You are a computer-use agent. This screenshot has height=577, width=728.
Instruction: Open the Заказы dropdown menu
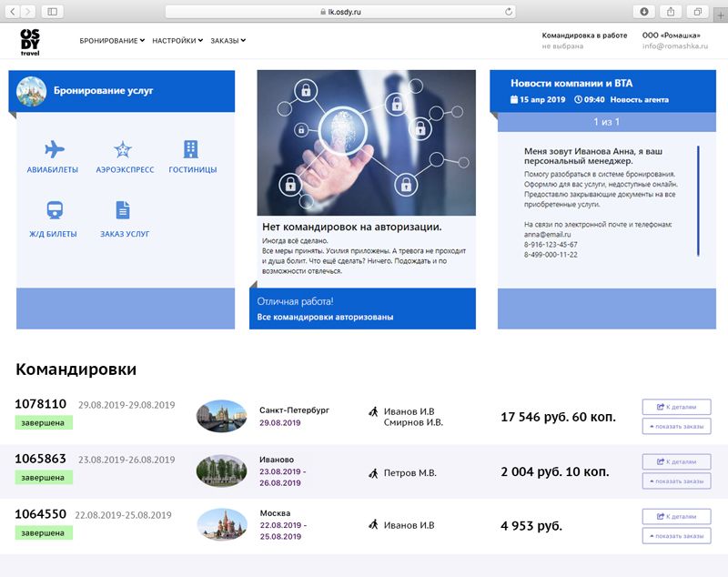[227, 41]
